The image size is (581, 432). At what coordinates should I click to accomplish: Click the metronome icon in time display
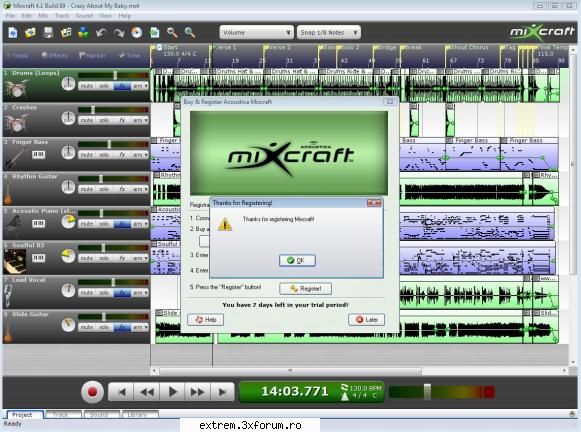tap(345, 396)
